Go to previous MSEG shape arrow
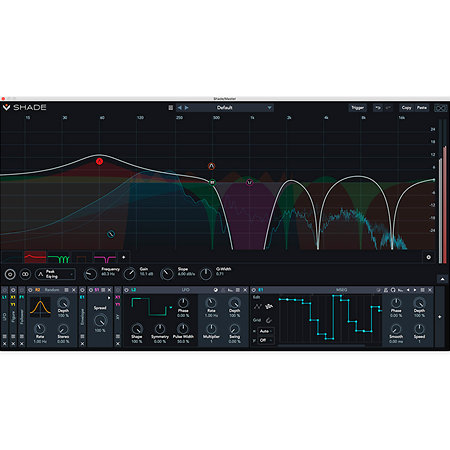 (408, 290)
